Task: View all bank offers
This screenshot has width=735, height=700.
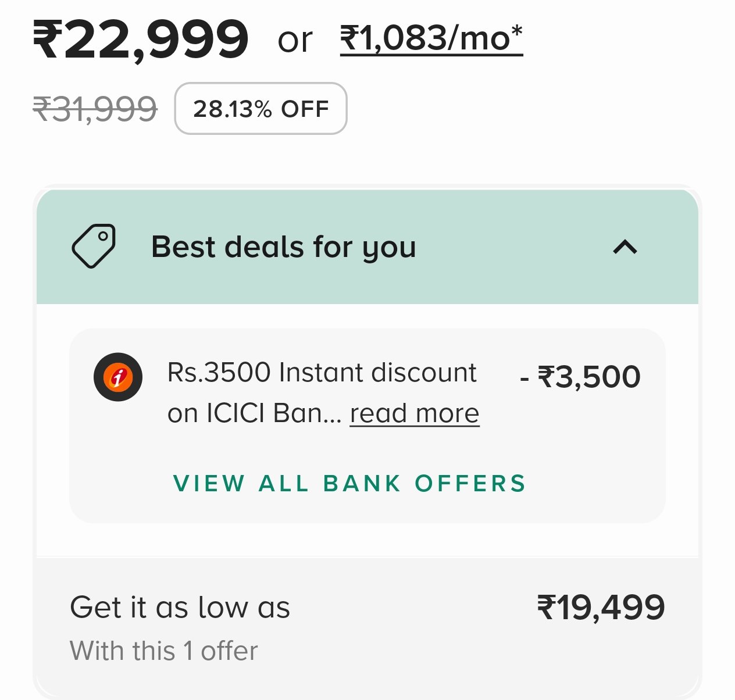Action: [349, 484]
